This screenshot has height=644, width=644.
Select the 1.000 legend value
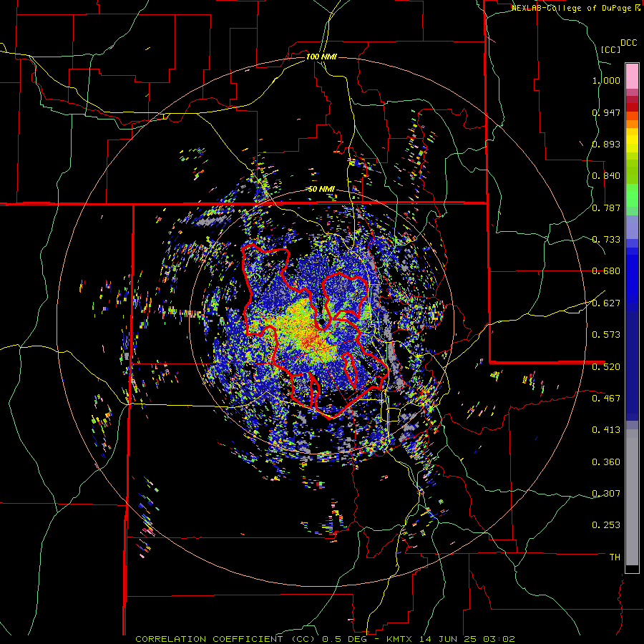pos(606,80)
